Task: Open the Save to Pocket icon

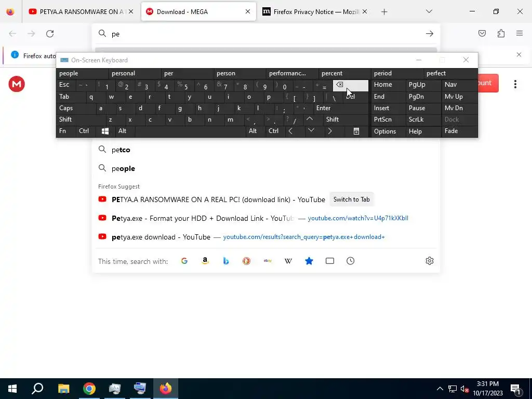Action: (482, 33)
